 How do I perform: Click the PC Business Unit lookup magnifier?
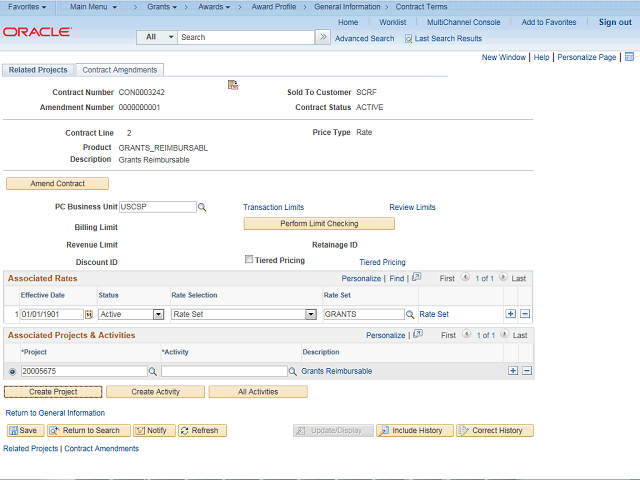pyautogui.click(x=201, y=207)
